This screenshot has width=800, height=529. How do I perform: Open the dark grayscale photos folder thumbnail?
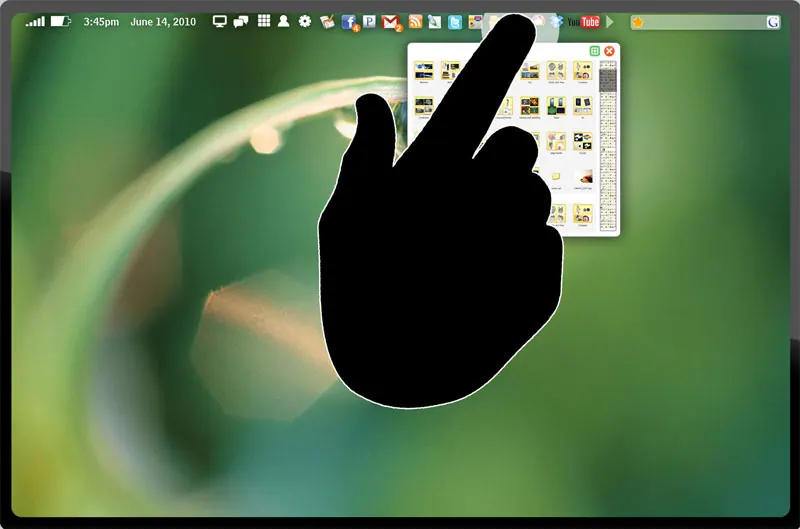click(x=423, y=107)
